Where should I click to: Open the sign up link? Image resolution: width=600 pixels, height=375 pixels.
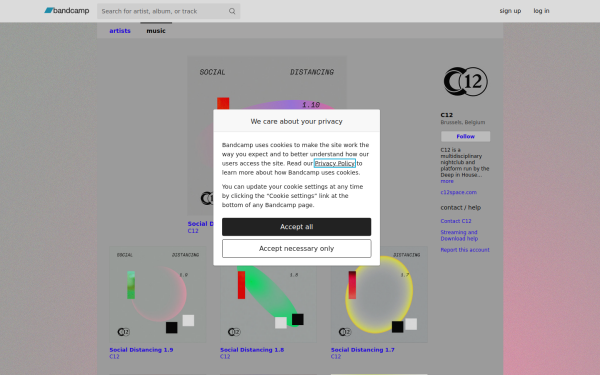(x=510, y=11)
